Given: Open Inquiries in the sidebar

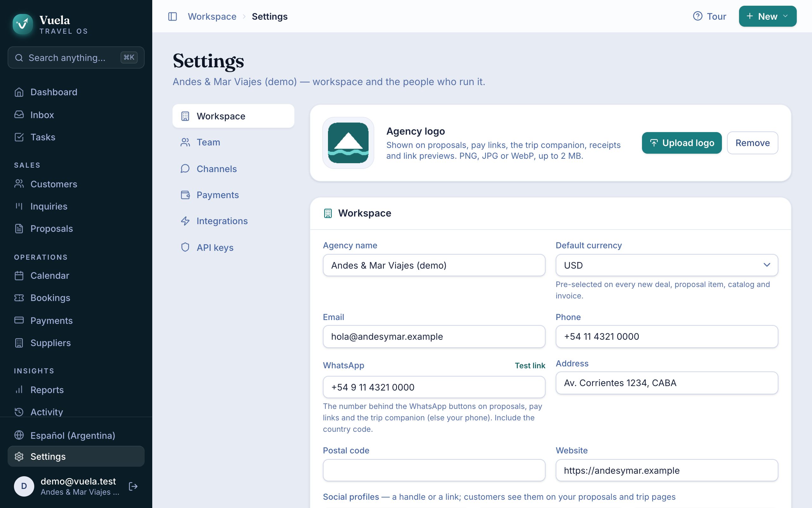Looking at the screenshot, I should click(x=76, y=206).
